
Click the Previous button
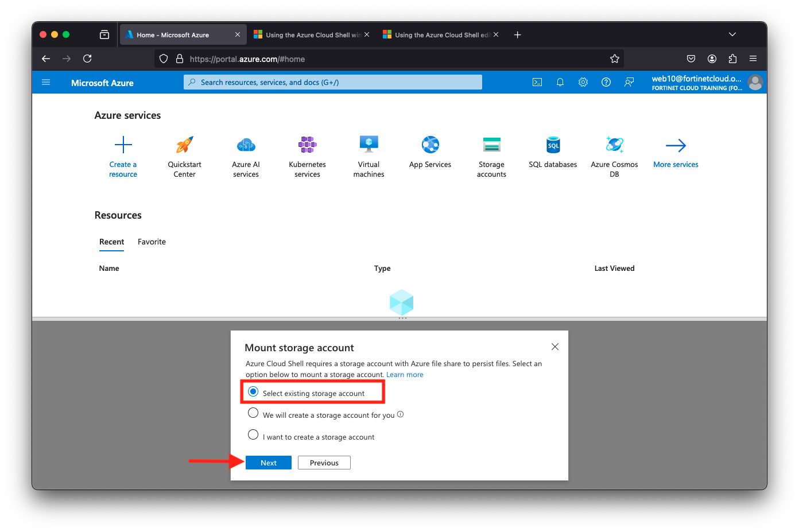(324, 463)
